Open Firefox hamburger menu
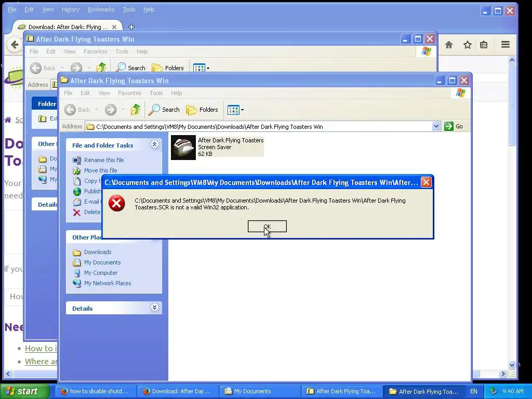532x399 pixels. click(506, 45)
